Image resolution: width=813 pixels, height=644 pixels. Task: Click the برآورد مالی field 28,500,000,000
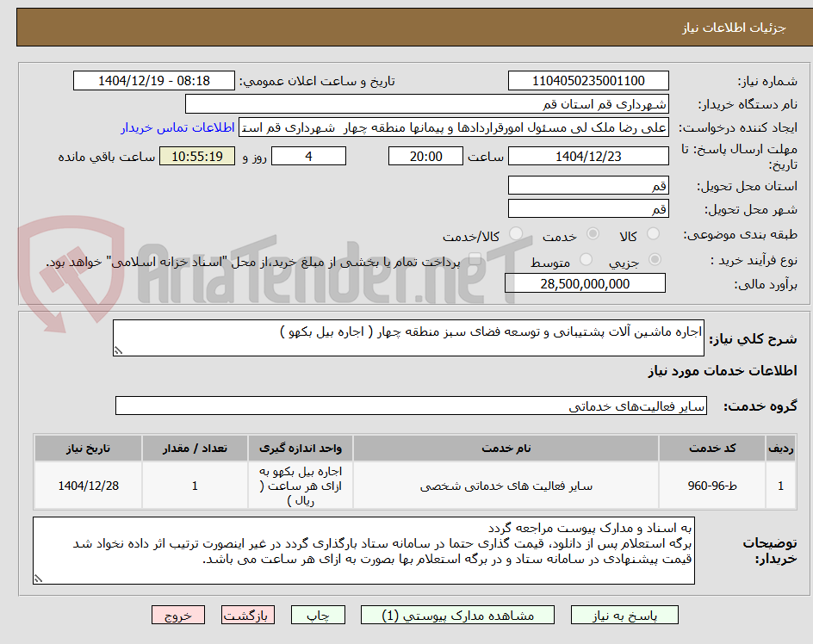(585, 283)
